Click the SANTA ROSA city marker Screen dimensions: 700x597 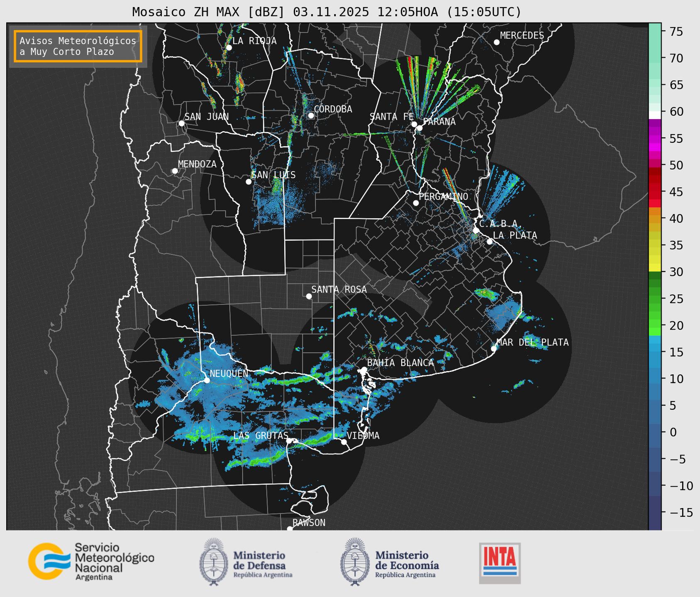click(x=309, y=296)
